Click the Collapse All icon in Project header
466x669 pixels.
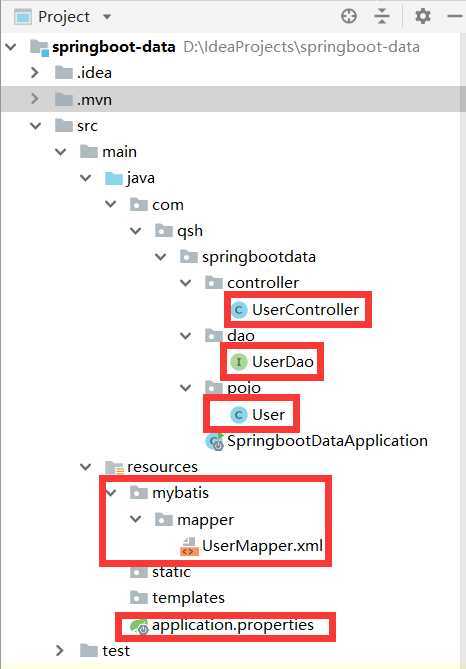pyautogui.click(x=382, y=16)
